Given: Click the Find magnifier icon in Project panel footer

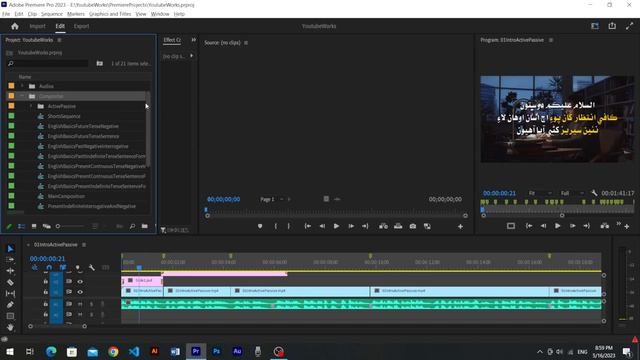Looking at the screenshot, I should [132, 226].
